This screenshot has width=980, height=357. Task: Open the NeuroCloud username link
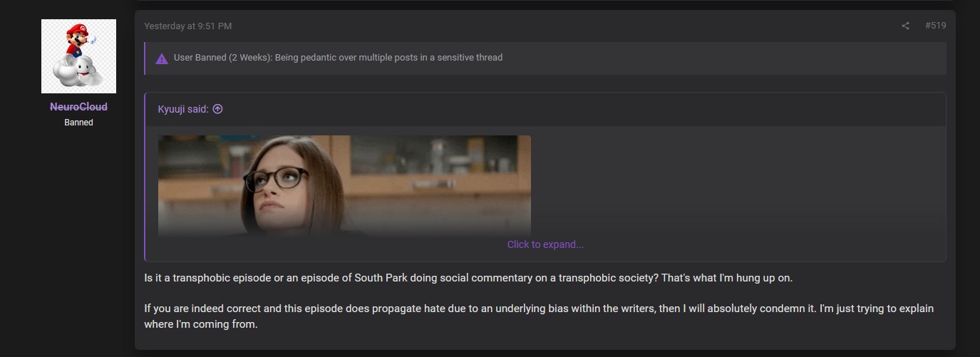tap(78, 107)
